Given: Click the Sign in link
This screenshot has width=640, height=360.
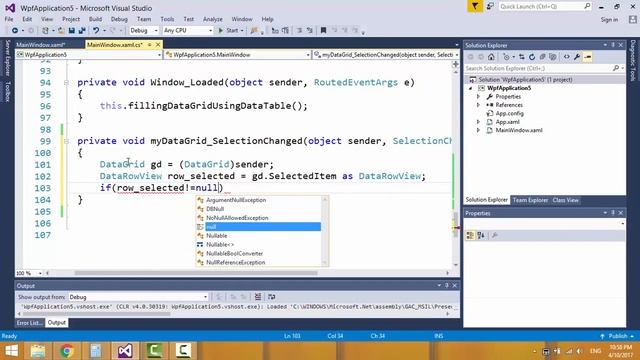Looking at the screenshot, I should click(609, 20).
